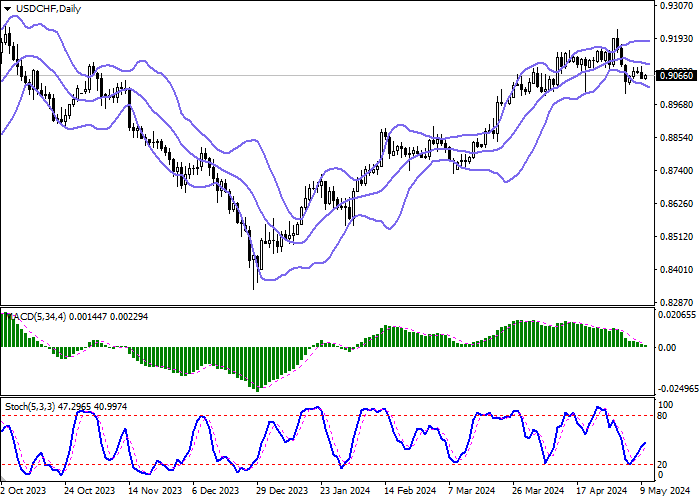Screen dimensions: 700x500
Task: Select the 0.91930 price scale value
Action: pyautogui.click(x=677, y=39)
